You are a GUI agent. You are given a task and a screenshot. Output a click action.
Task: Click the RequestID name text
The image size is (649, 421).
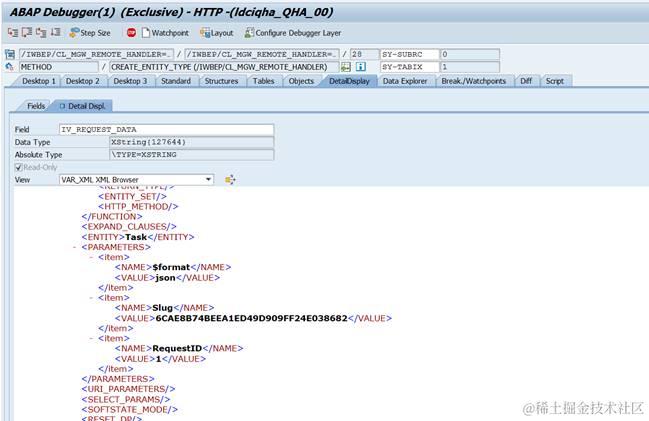177,348
